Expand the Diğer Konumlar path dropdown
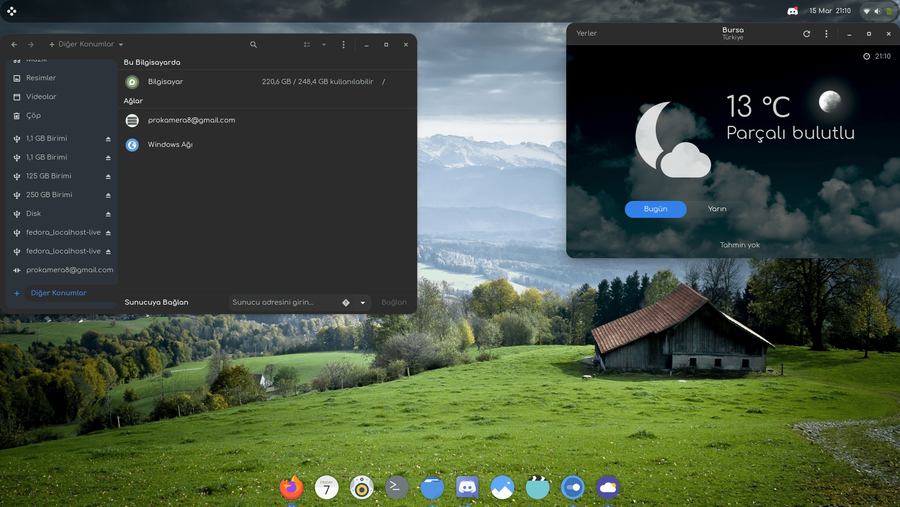The image size is (900, 507). tap(121, 45)
